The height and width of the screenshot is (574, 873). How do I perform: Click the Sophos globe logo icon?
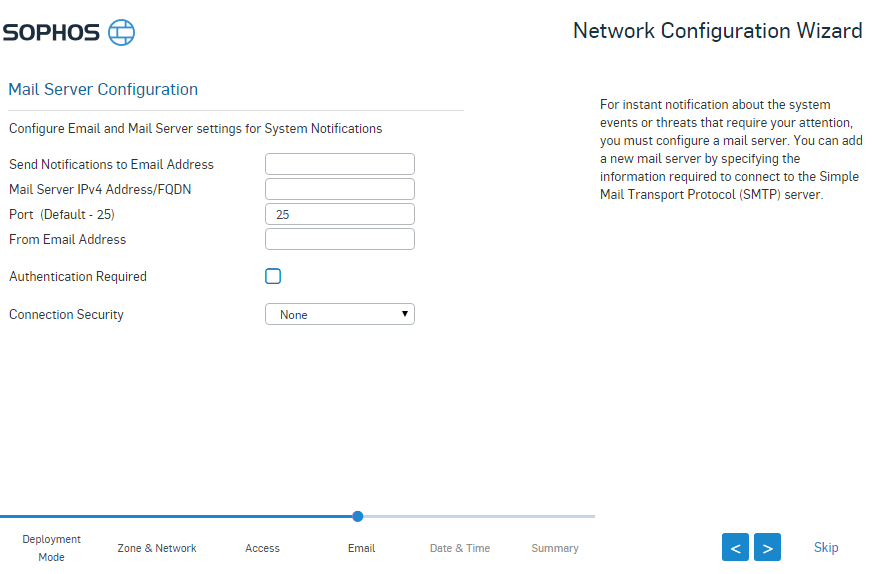coord(121,32)
